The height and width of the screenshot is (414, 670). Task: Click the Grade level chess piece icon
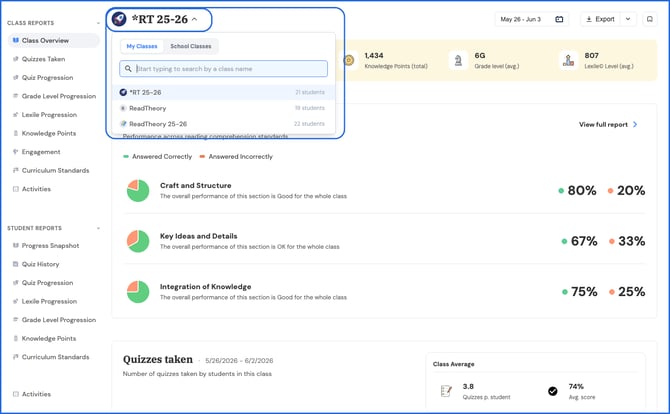[x=458, y=61]
